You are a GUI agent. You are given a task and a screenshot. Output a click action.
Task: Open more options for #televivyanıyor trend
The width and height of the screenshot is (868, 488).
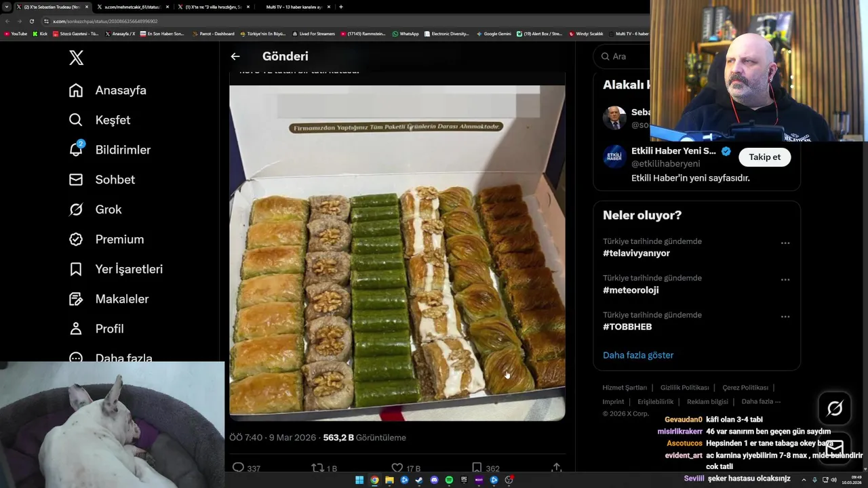(x=785, y=243)
